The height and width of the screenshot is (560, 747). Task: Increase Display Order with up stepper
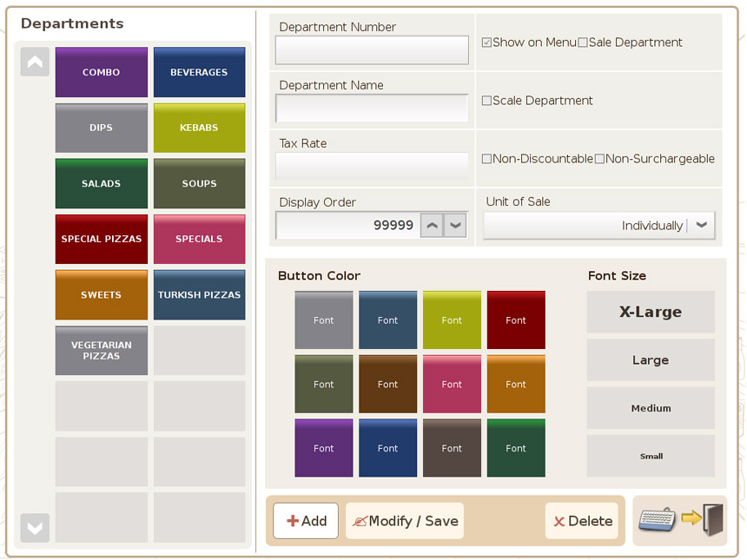pyautogui.click(x=432, y=225)
